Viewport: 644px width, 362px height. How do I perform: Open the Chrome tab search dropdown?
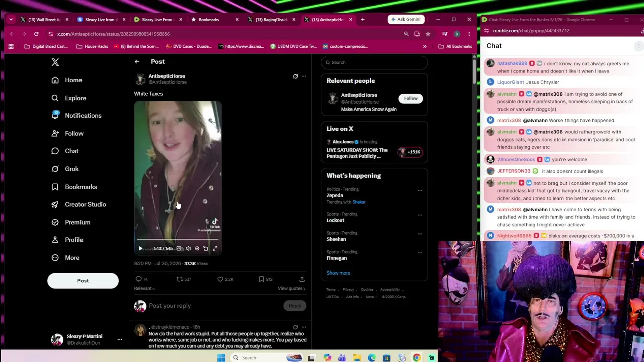coord(11,20)
